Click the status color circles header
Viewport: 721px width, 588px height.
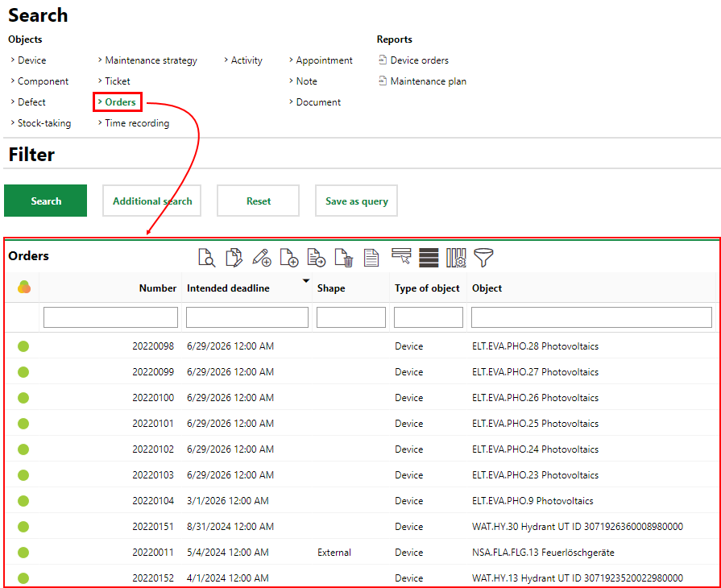pyautogui.click(x=23, y=288)
